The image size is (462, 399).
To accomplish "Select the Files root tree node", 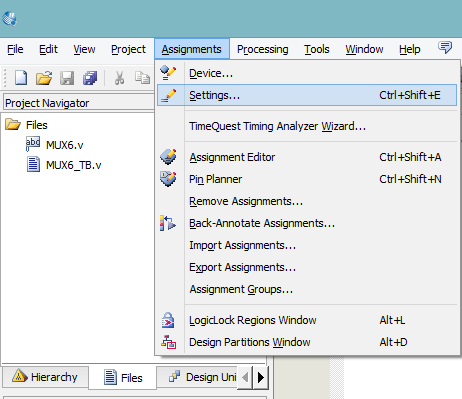I will (x=37, y=125).
